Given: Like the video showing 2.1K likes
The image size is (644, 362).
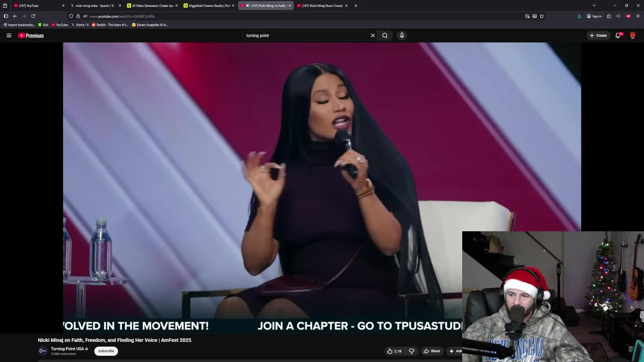Looking at the screenshot, I should coord(394,351).
